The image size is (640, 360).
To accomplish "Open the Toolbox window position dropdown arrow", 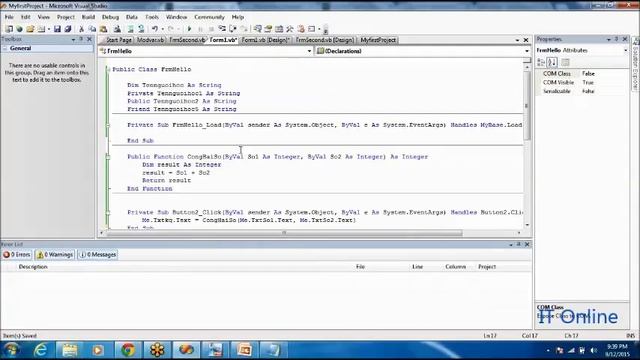I will [73, 40].
